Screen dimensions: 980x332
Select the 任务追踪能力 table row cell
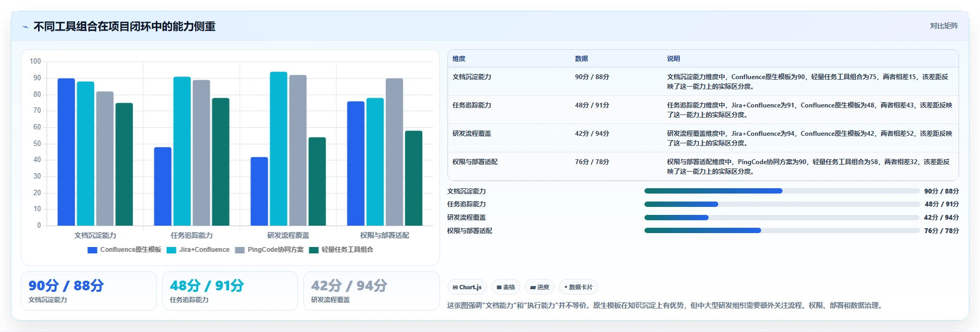472,105
